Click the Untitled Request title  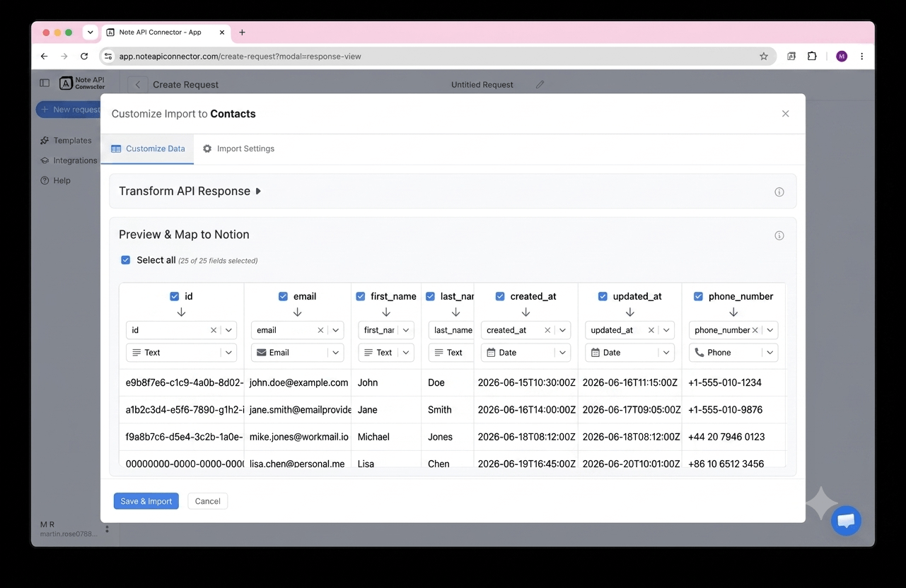(482, 85)
